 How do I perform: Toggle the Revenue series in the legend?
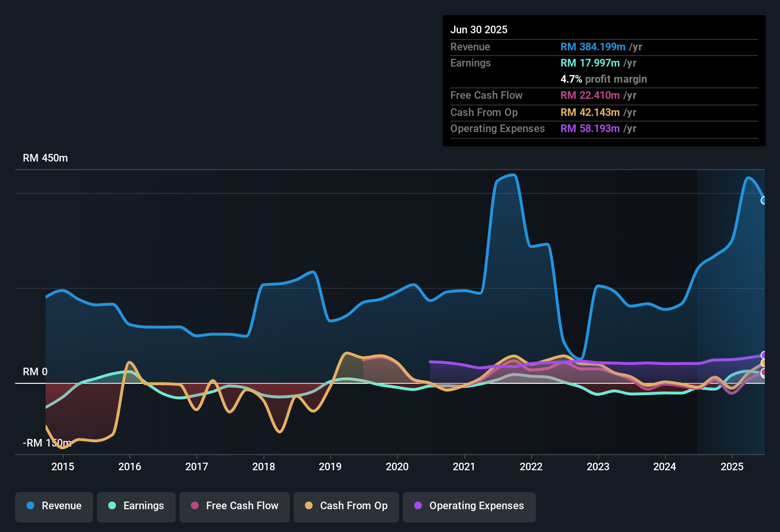click(x=54, y=506)
